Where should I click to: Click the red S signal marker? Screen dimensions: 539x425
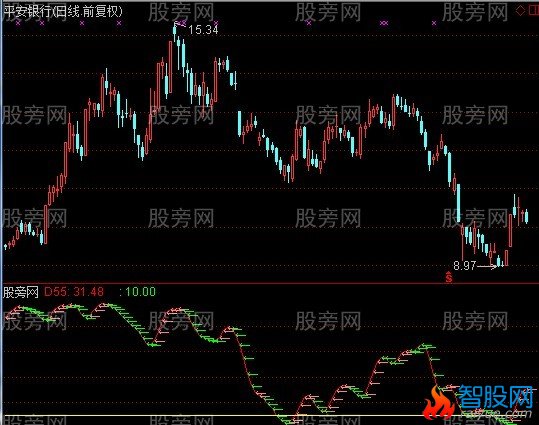(449, 277)
